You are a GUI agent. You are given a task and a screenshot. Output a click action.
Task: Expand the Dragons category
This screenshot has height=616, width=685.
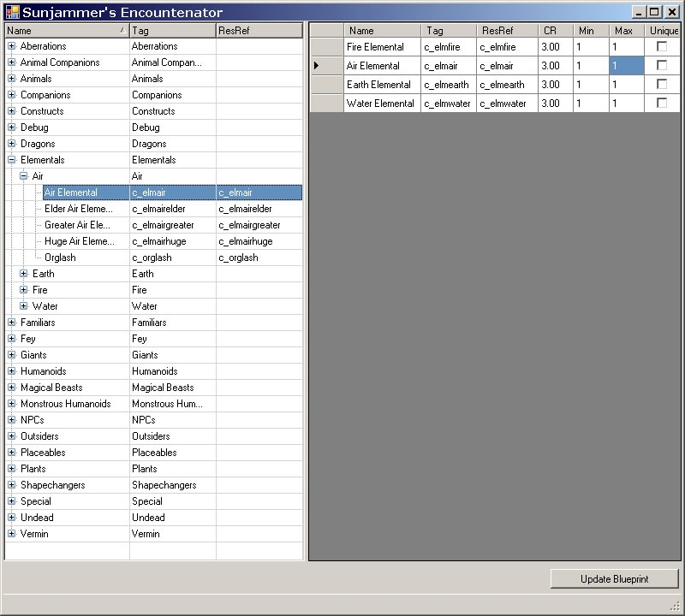click(11, 144)
